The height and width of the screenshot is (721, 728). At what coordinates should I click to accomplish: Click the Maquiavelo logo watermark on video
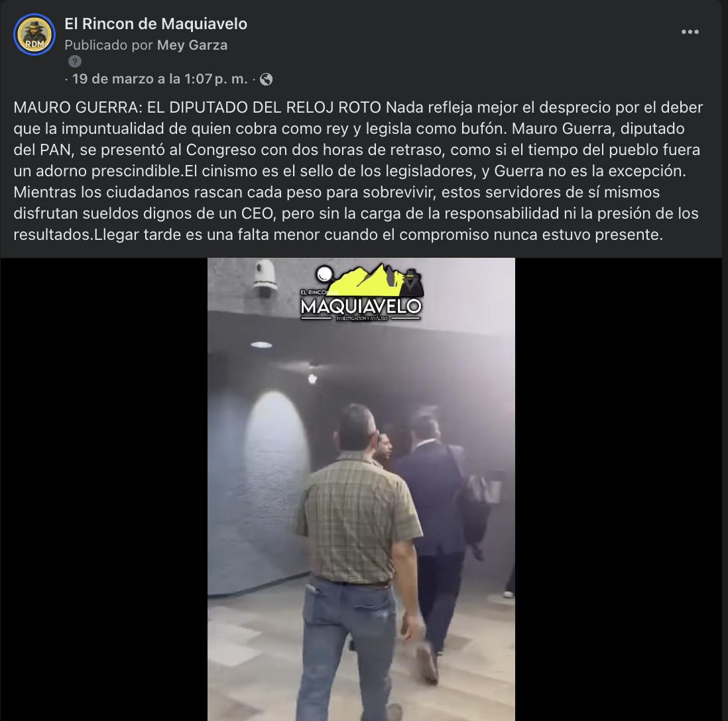point(361,293)
